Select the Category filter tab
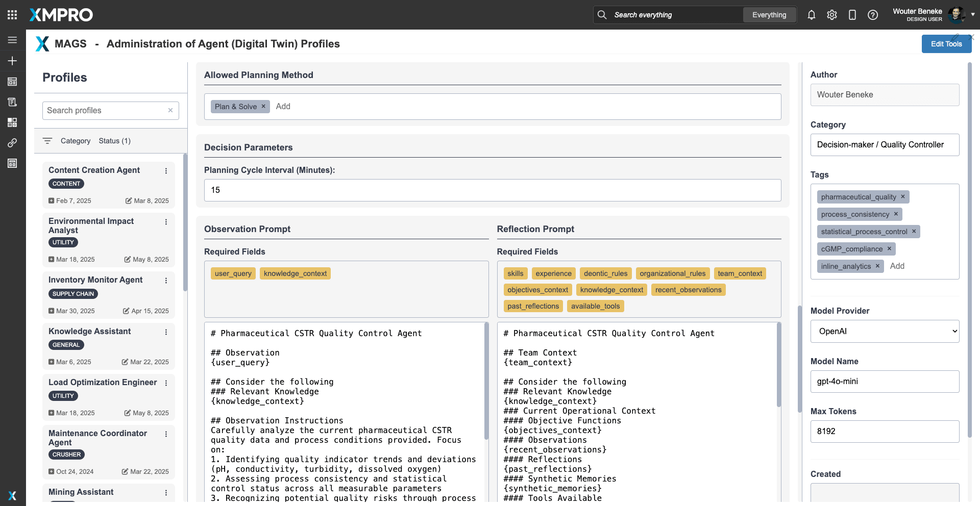The image size is (980, 506). (75, 141)
